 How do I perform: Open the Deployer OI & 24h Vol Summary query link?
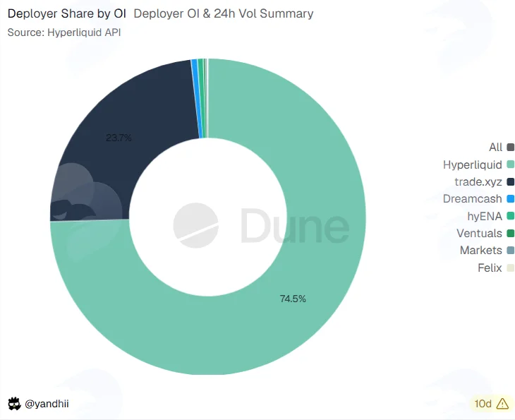tap(224, 13)
